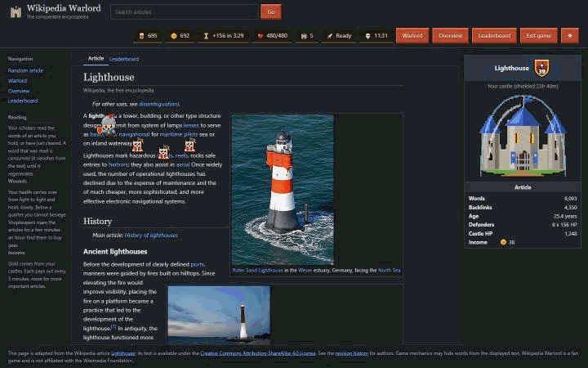Follow the 'North Sea' caption link

pos(389,271)
